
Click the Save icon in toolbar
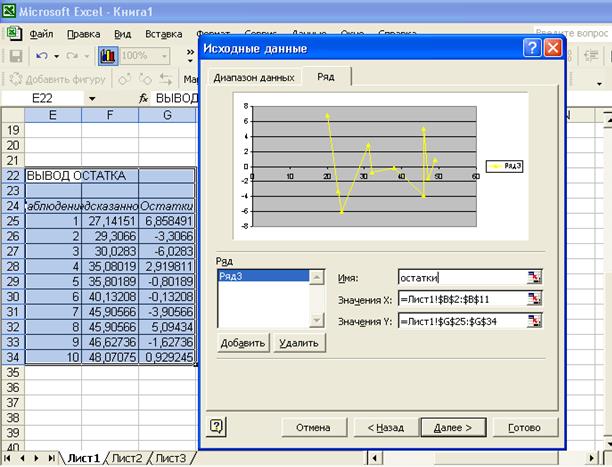pos(16,55)
